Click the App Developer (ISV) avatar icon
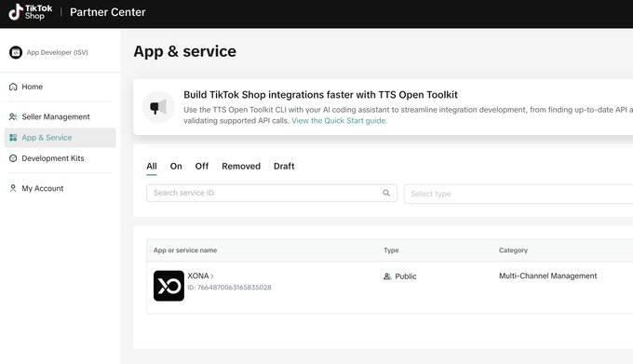633x364 pixels. pyautogui.click(x=16, y=52)
